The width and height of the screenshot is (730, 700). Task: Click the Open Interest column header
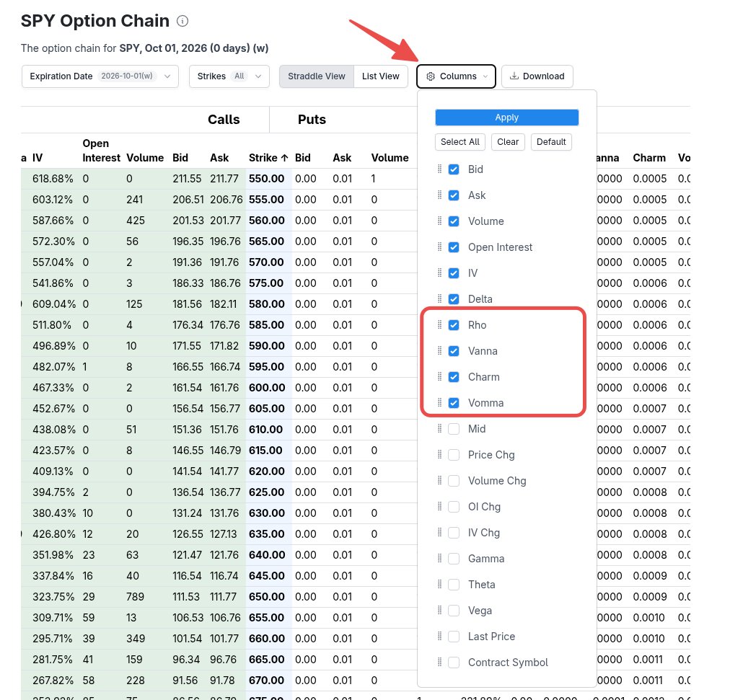point(101,151)
